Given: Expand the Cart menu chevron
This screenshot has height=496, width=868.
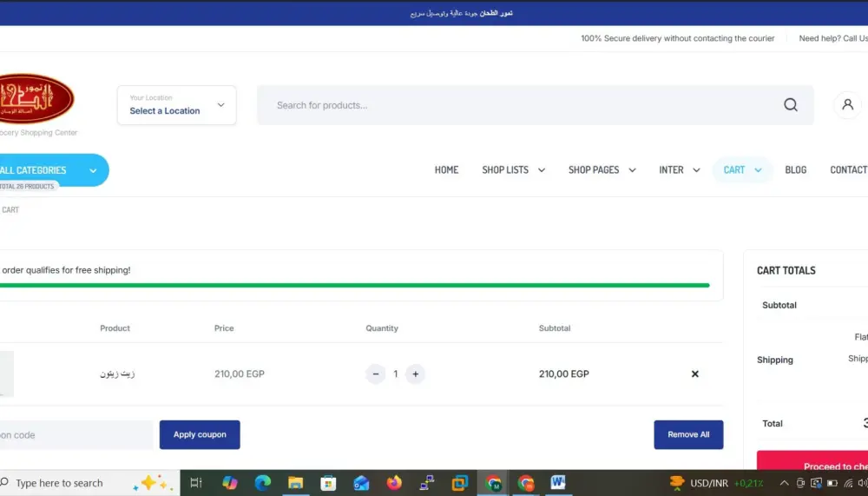Looking at the screenshot, I should [758, 170].
